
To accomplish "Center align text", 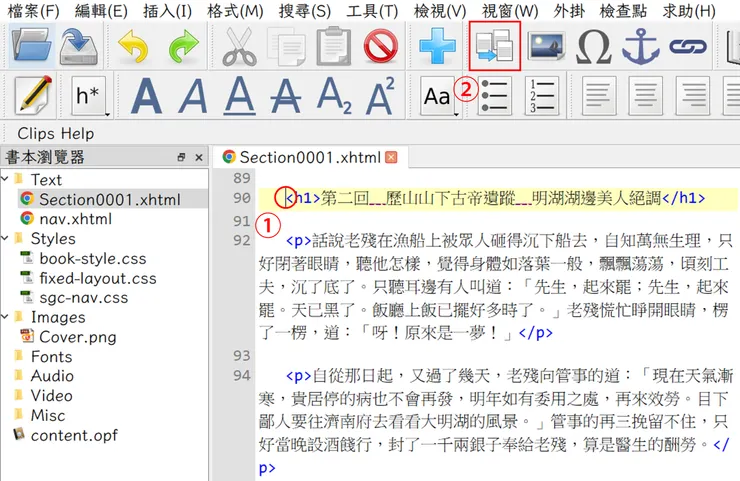I will pos(645,96).
